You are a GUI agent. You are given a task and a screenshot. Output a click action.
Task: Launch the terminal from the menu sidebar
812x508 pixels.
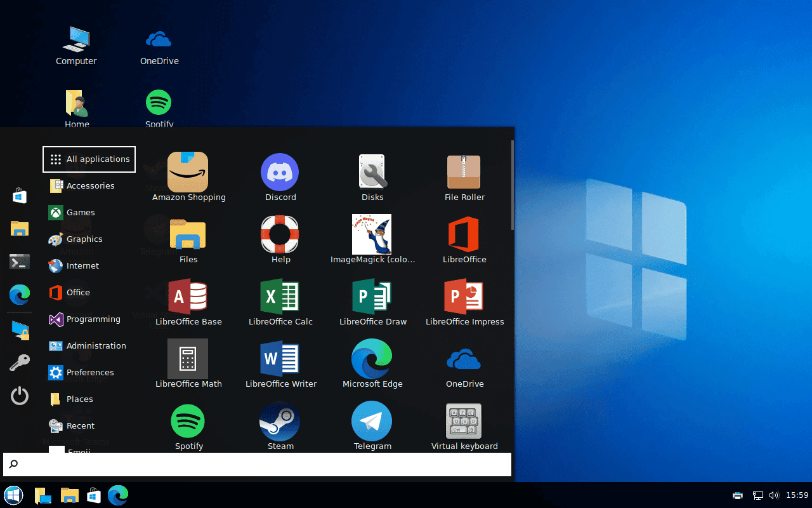click(x=20, y=262)
